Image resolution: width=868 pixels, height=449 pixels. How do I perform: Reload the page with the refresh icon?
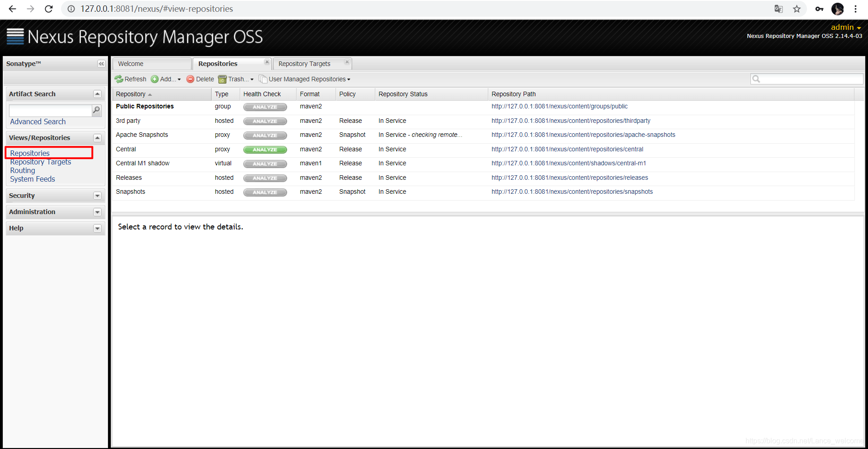click(x=49, y=9)
